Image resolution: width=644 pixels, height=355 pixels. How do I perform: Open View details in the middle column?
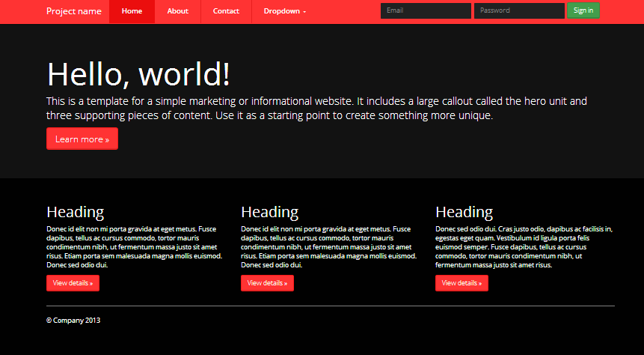pyautogui.click(x=267, y=283)
